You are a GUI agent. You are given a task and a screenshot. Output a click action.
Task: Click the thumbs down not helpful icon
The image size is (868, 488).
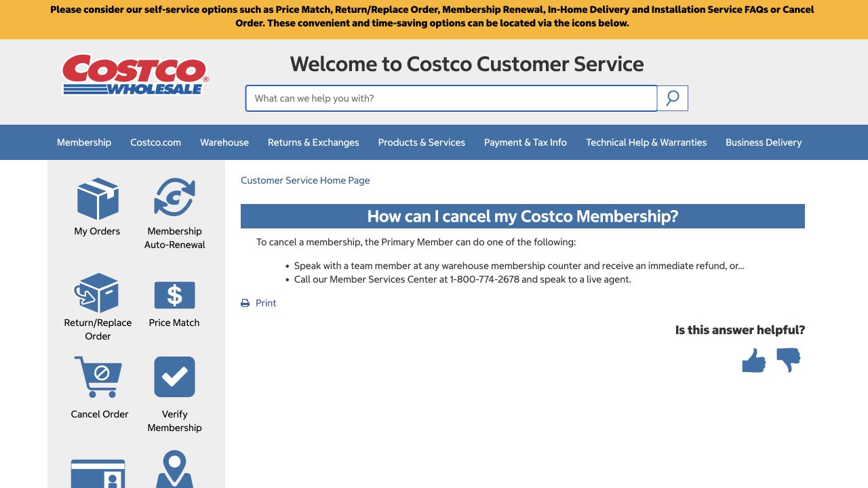[789, 360]
